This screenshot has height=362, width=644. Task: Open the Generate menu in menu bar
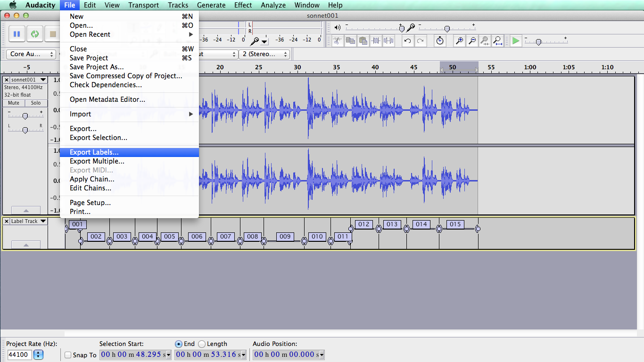coord(211,5)
